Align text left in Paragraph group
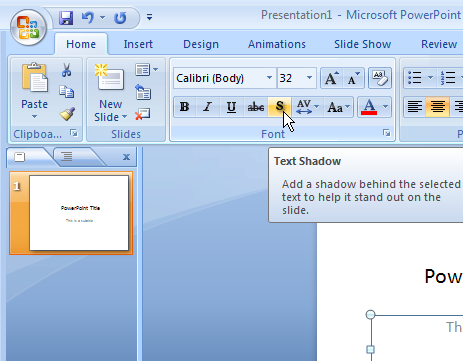 (415, 107)
